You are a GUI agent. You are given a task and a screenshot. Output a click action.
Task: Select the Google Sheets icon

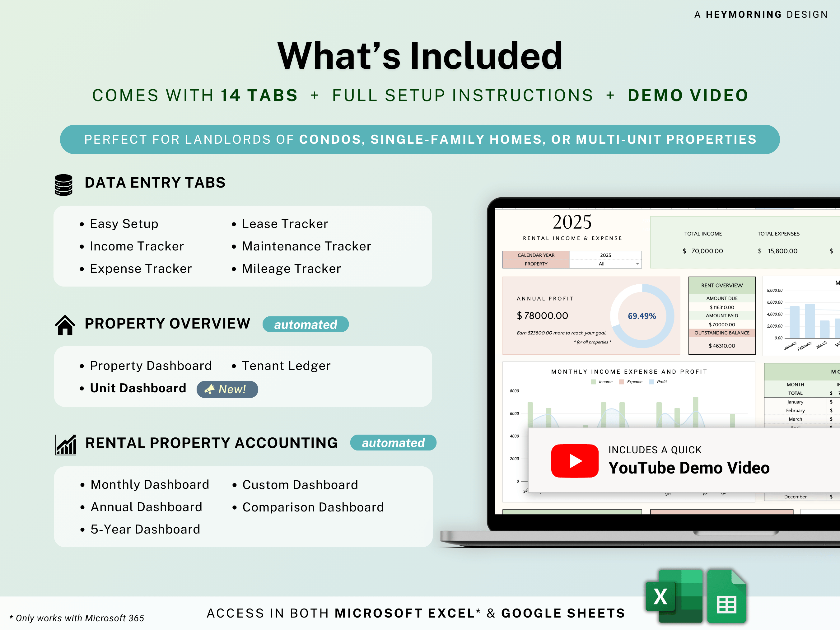click(727, 596)
